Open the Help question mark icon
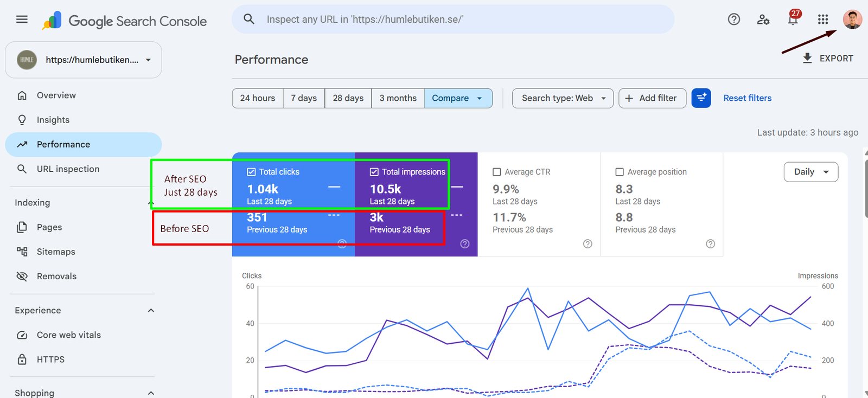868x398 pixels. pos(734,20)
